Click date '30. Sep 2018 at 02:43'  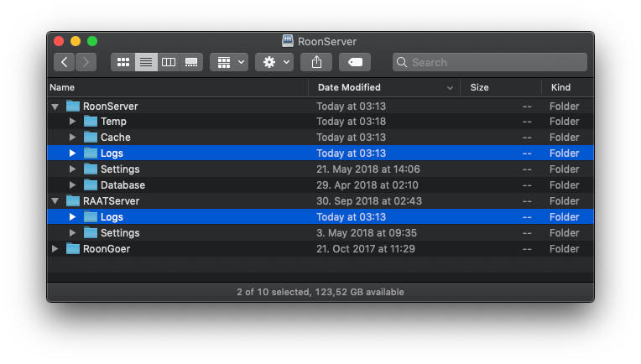(369, 201)
